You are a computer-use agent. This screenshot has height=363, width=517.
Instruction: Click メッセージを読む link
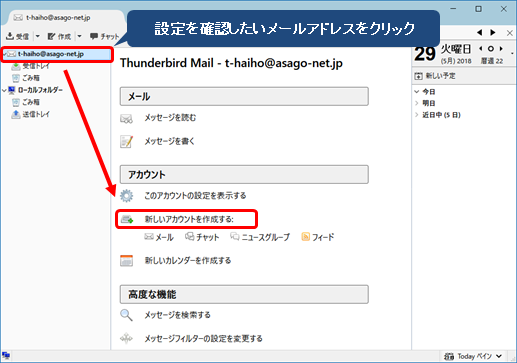coord(170,118)
